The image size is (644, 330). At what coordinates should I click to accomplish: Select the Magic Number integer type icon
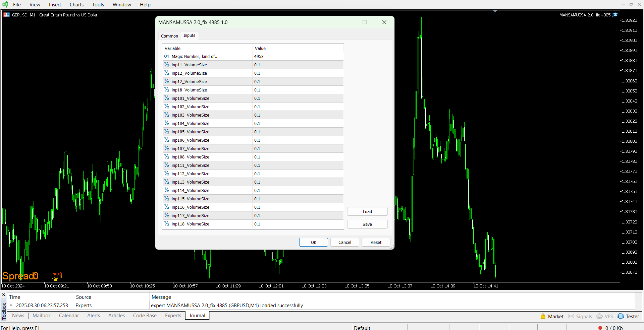tap(167, 56)
